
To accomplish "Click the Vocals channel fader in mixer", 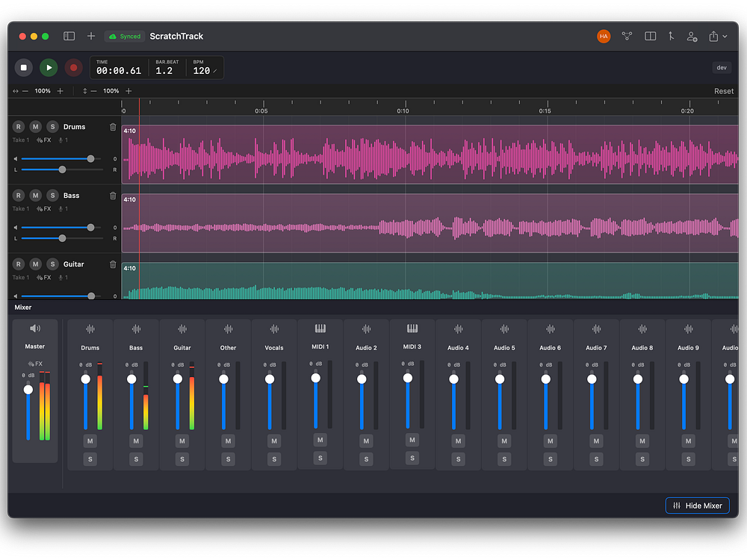I will [x=270, y=379].
